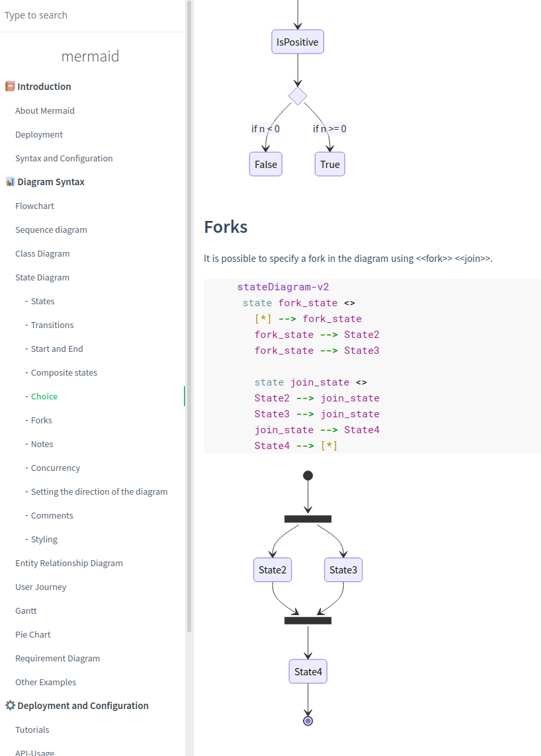The height and width of the screenshot is (756, 541).
Task: Open the Concurrency subsection
Action: point(54,468)
